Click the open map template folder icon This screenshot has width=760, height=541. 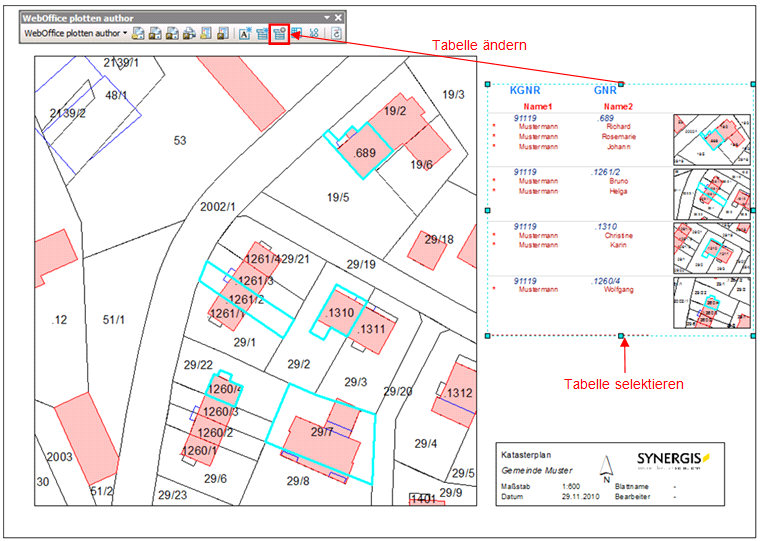[138, 33]
